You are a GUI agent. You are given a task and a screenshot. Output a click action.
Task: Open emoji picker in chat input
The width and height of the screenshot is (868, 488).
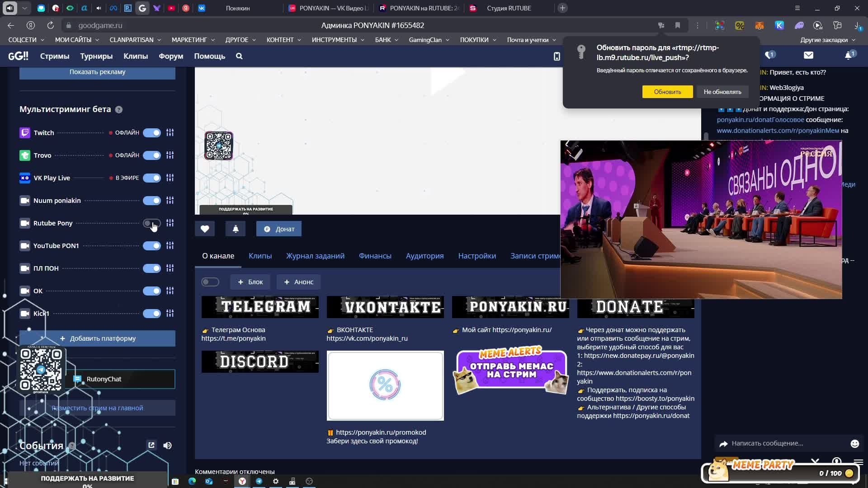854,444
